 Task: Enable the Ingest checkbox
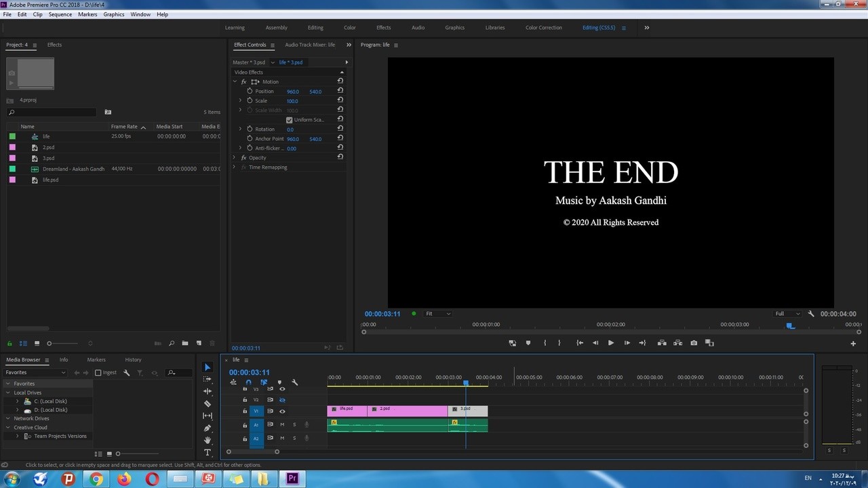98,373
